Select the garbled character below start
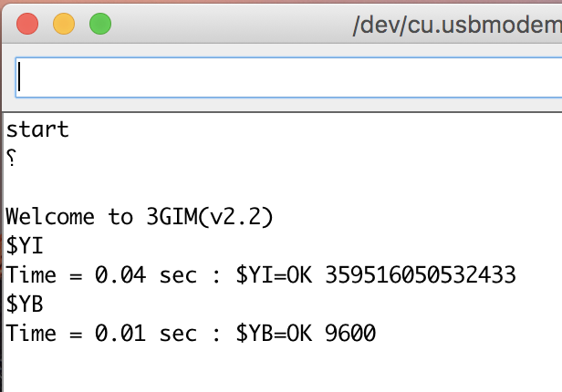Viewport: 562px width, 392px height. coord(12,158)
